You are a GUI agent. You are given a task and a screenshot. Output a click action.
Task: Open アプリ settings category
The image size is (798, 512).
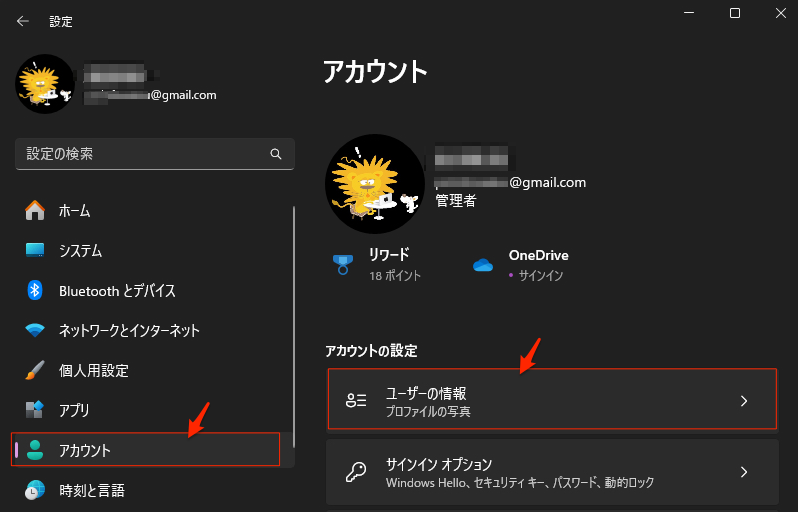coord(153,410)
